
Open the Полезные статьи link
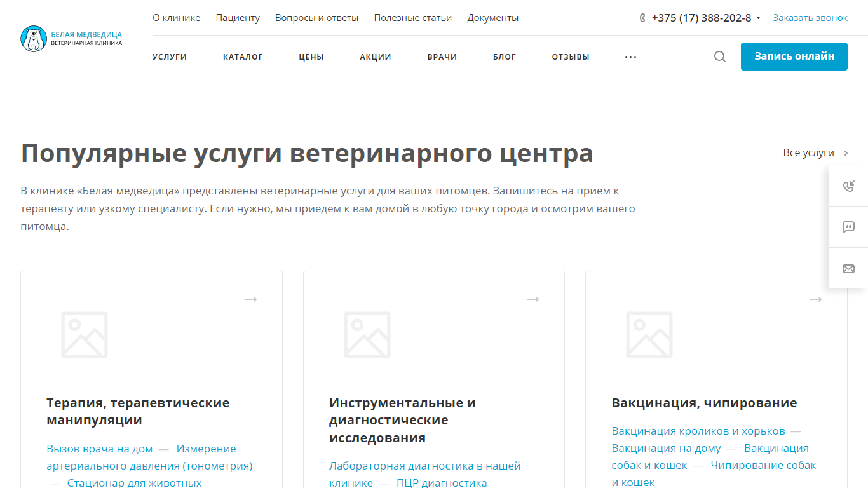pyautogui.click(x=413, y=18)
